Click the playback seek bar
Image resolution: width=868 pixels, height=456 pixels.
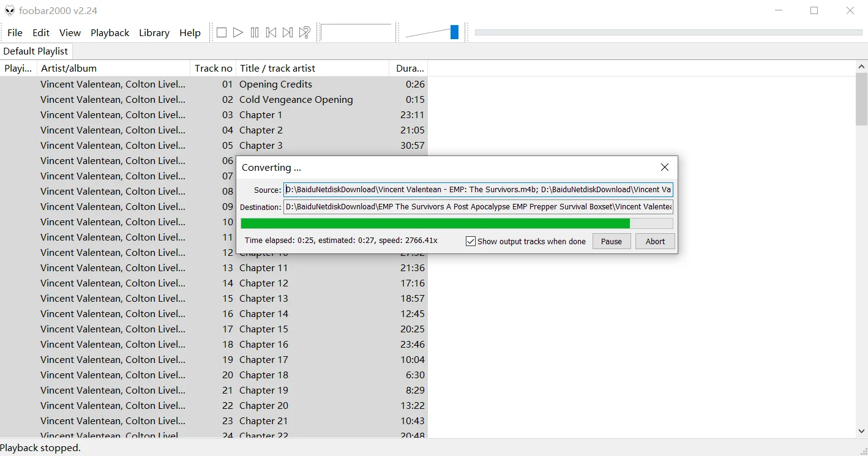point(668,32)
